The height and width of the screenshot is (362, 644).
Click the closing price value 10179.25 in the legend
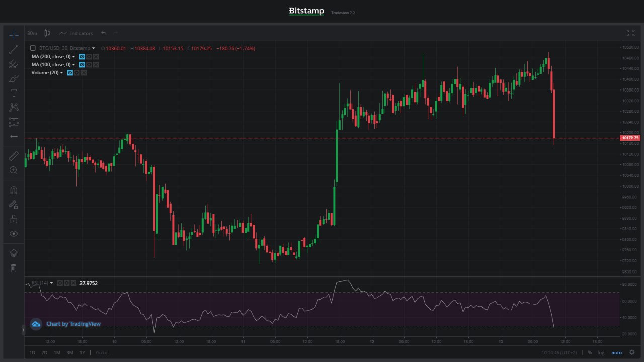point(201,48)
